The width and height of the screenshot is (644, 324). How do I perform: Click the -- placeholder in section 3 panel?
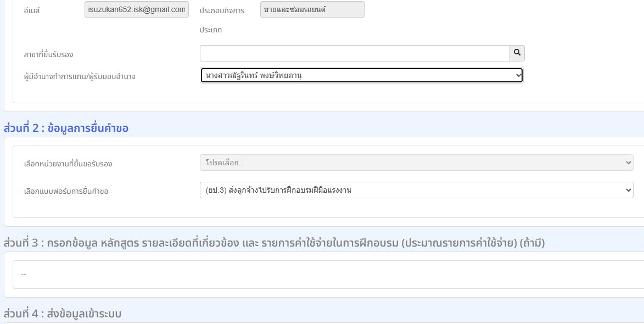point(24,275)
